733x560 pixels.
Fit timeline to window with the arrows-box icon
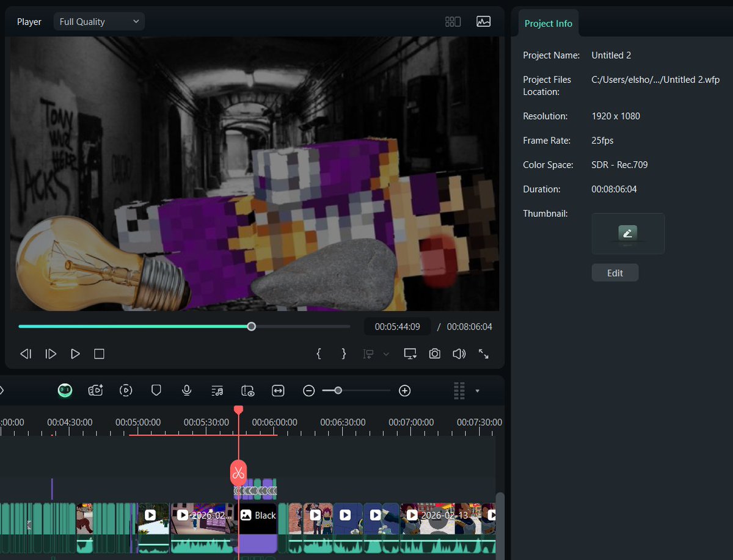[279, 391]
